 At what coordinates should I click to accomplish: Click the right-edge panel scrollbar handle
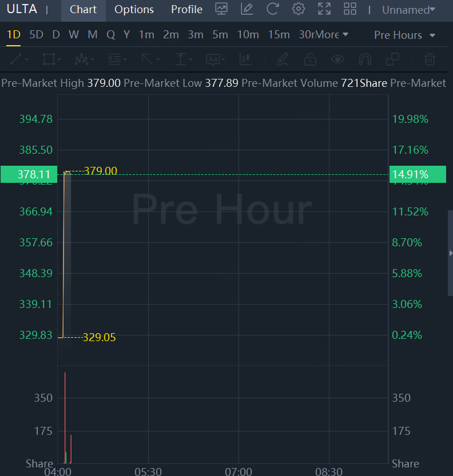450,253
